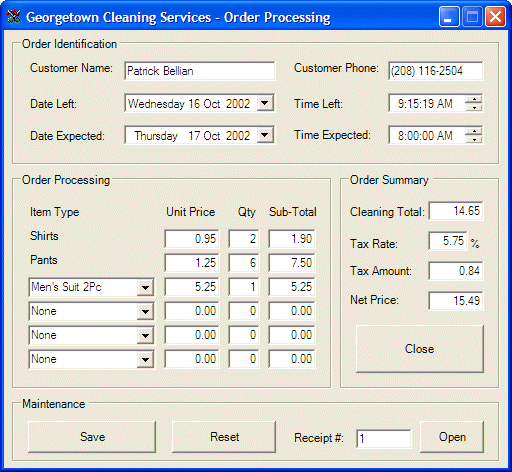512x472 pixels.
Task: Click the large Close button in Order Summary
Action: click(420, 349)
